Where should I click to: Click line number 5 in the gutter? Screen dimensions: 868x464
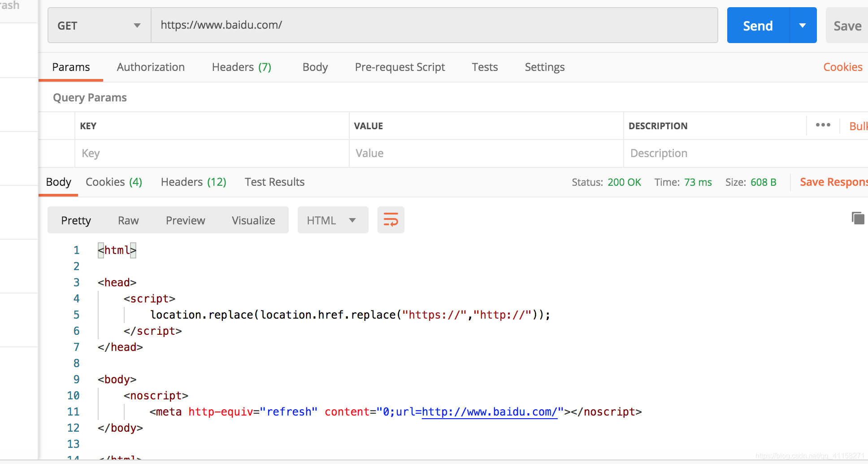click(x=76, y=315)
